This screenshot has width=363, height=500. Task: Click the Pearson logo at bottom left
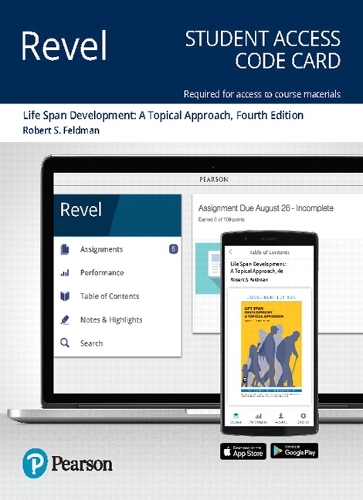point(67,463)
